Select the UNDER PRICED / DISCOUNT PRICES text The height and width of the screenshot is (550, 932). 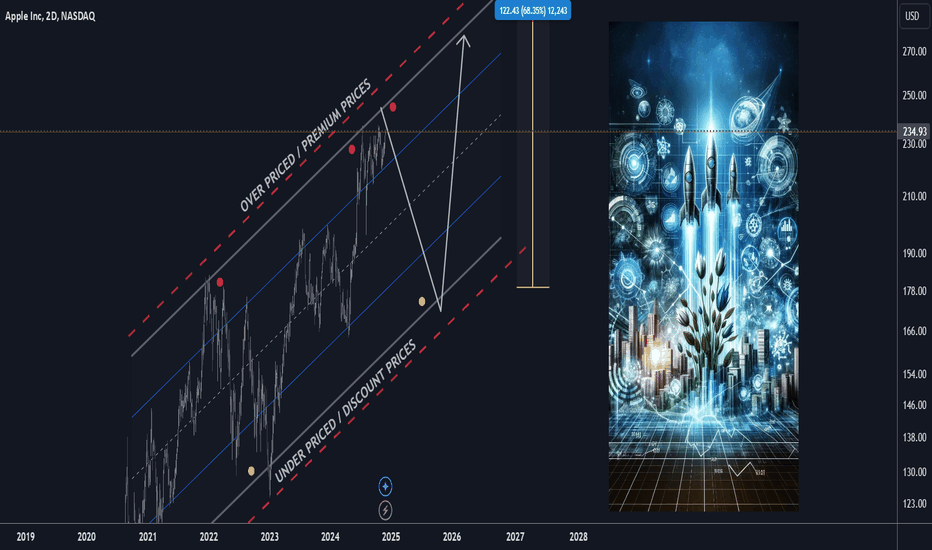345,411
